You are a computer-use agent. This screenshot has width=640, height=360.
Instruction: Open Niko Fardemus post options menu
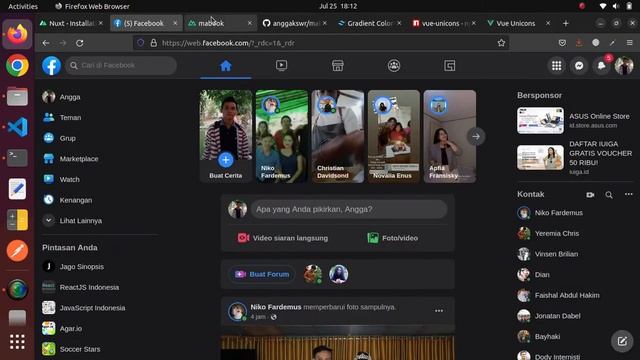point(439,311)
